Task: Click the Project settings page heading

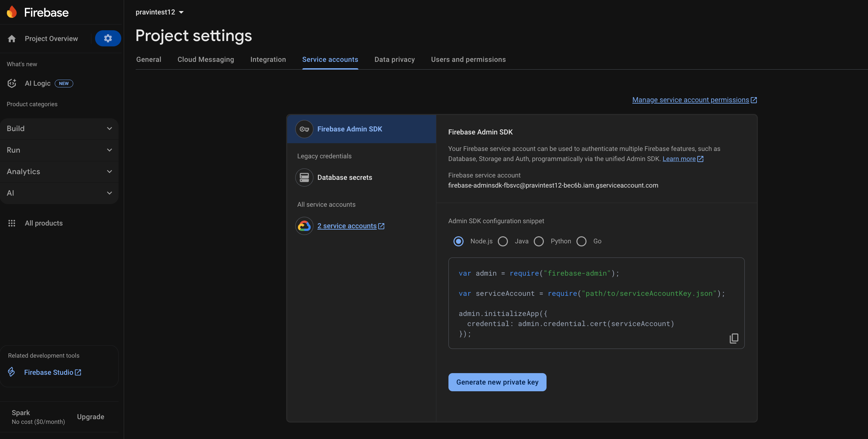Action: coord(193,36)
